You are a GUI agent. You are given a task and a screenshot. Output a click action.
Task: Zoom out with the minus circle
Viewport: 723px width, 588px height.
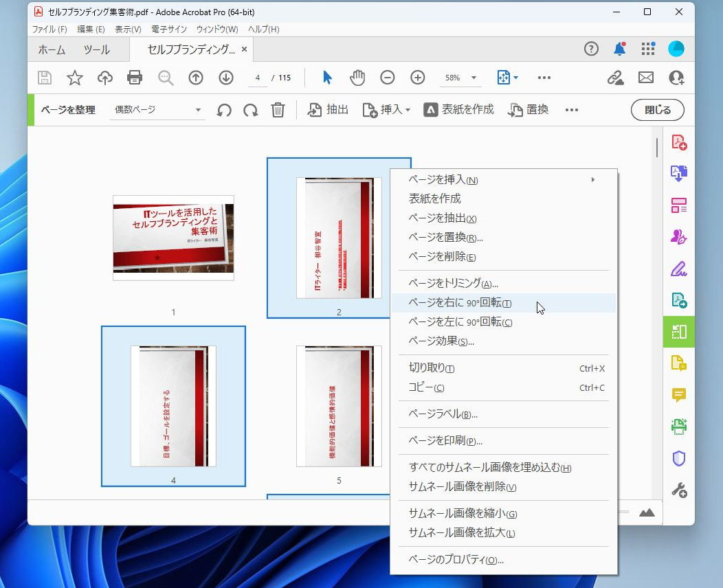[388, 78]
